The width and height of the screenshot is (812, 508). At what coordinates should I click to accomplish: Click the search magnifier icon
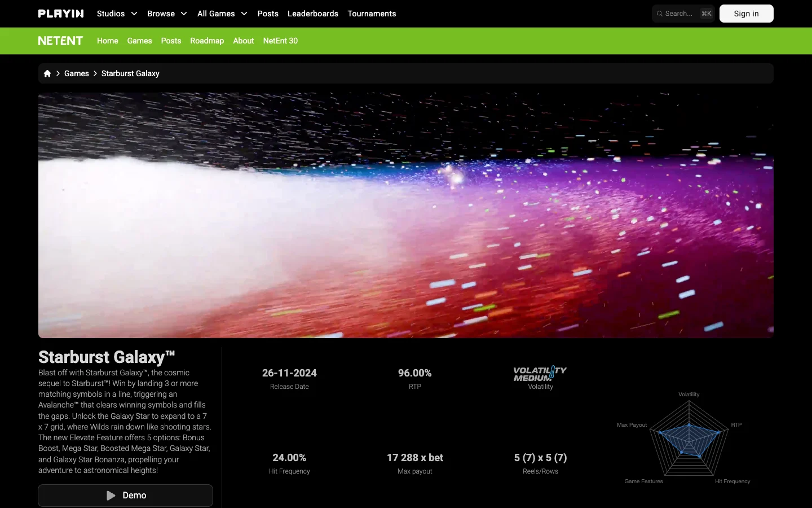pyautogui.click(x=660, y=14)
